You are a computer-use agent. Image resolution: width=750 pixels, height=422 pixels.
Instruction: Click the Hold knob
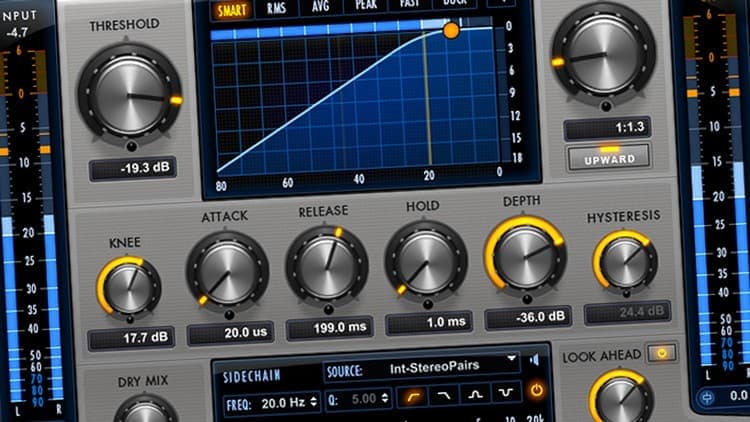426,264
